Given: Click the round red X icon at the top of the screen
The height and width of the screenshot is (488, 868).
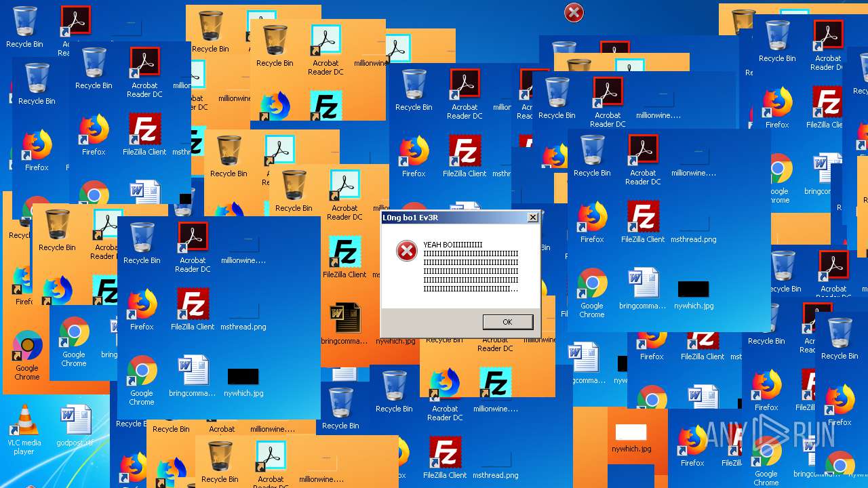Looking at the screenshot, I should pos(574,12).
